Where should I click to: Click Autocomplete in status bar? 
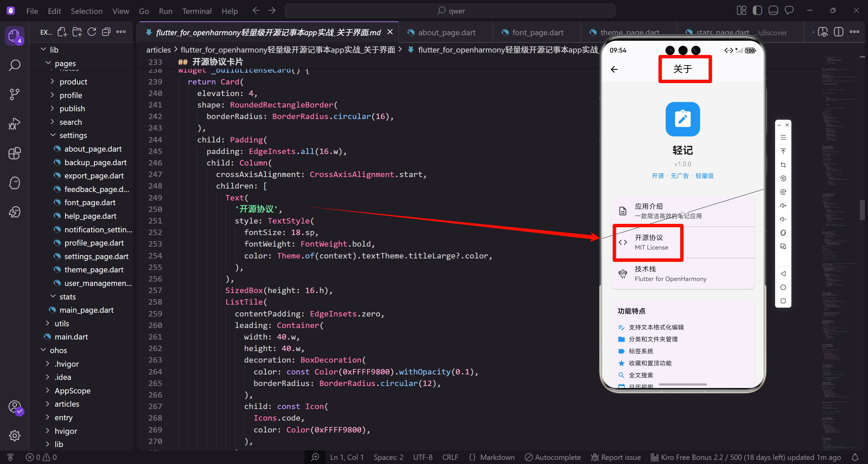(553, 457)
